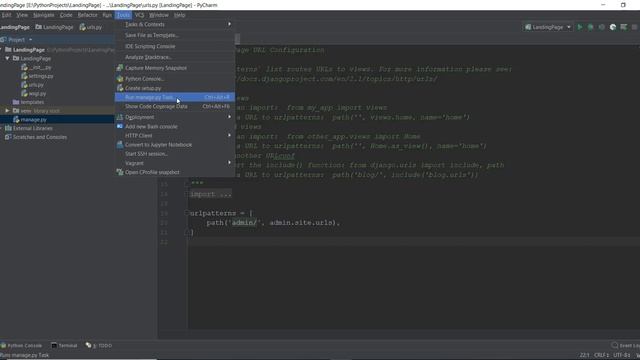Open the Terminal tool window

[x=64, y=346]
